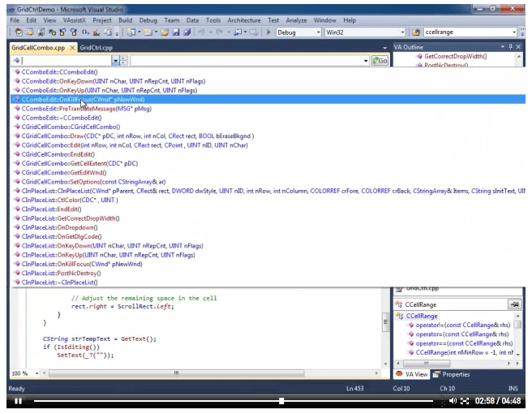This screenshot has width=532, height=414.
Task: Select CInPlaceList::PostNcDestroy() in list
Action: 61,274
